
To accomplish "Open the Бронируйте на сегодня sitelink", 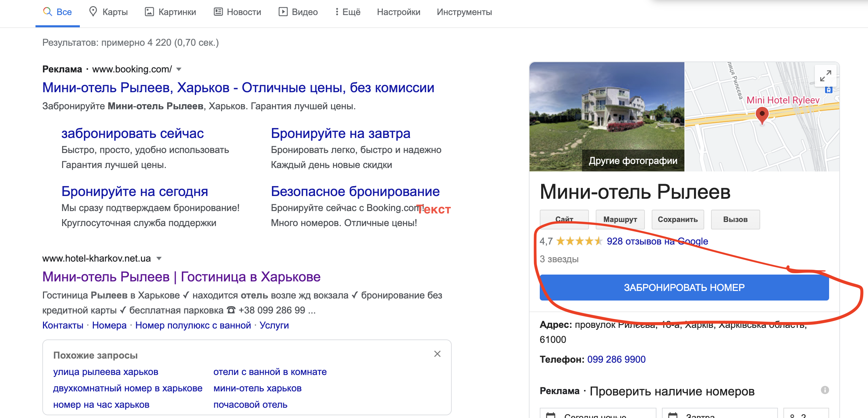I will [x=134, y=192].
